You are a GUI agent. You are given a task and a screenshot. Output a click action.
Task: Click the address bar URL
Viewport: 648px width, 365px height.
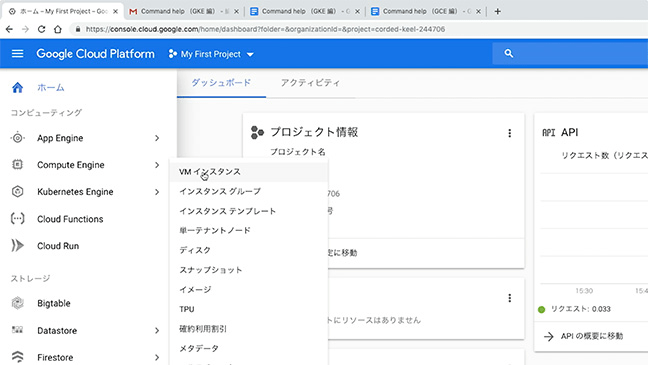[265, 29]
